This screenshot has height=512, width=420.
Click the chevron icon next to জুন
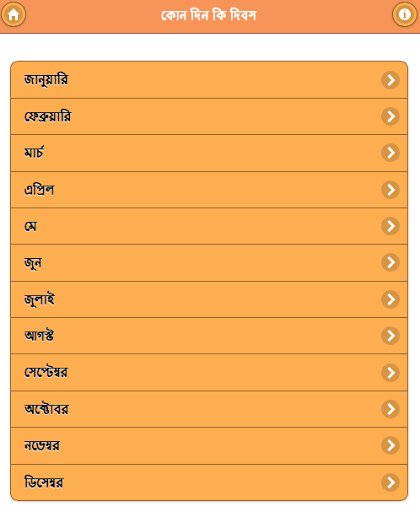pyautogui.click(x=390, y=262)
